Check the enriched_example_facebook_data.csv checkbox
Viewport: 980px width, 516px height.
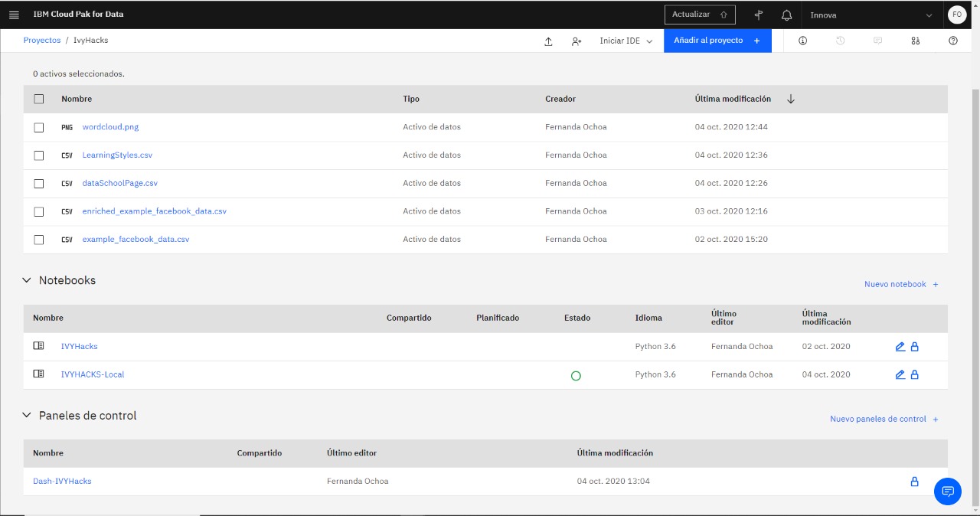point(39,211)
